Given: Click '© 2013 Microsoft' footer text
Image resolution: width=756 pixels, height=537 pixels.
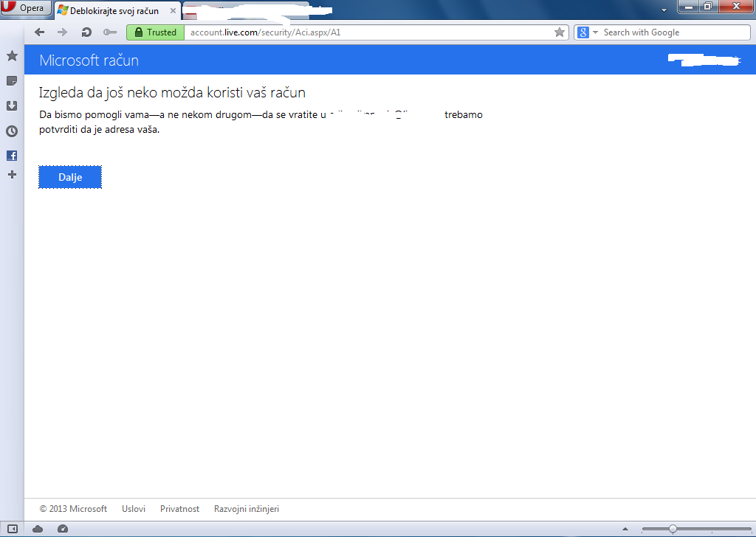Looking at the screenshot, I should tap(73, 508).
